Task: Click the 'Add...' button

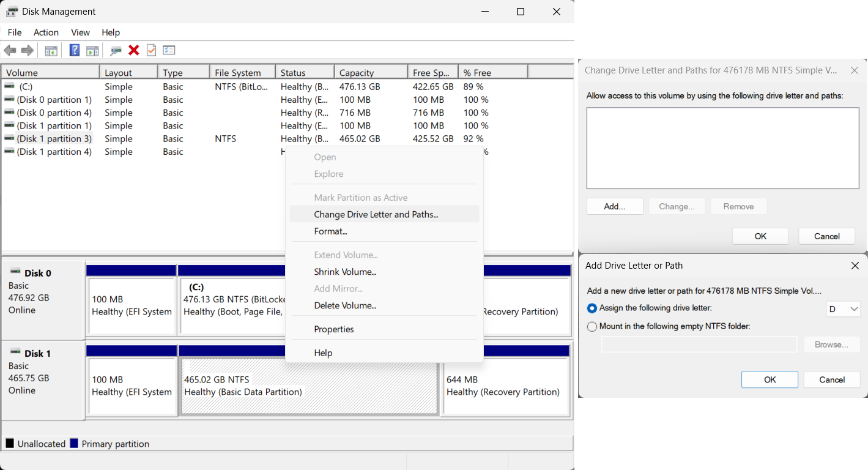Action: click(614, 206)
